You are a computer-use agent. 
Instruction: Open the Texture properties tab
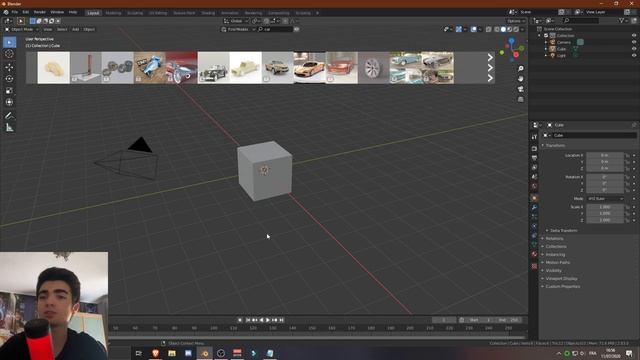tap(534, 266)
